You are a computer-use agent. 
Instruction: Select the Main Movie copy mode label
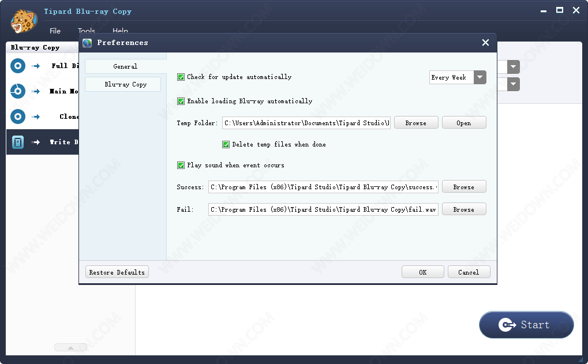point(63,92)
